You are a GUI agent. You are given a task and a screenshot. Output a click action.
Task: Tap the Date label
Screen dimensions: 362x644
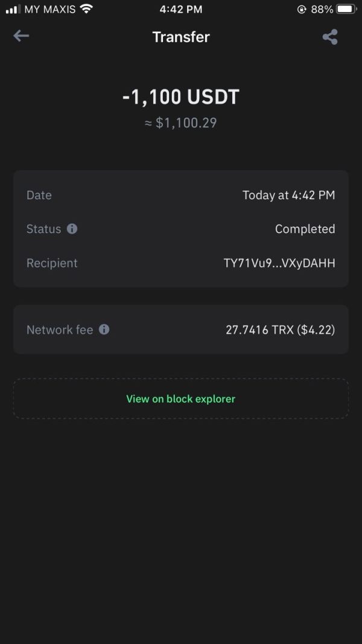click(x=39, y=195)
